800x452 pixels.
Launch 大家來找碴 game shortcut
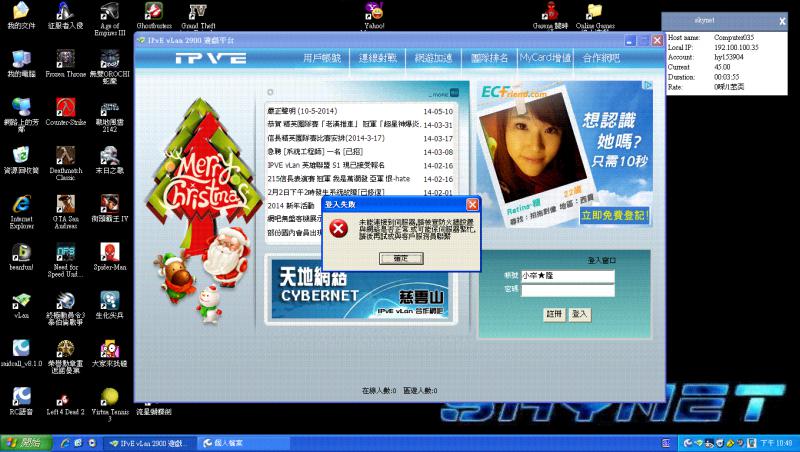[x=109, y=353]
